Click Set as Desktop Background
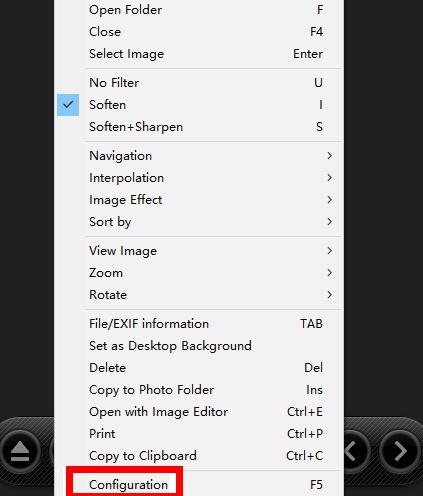The width and height of the screenshot is (423, 496). tap(200, 346)
